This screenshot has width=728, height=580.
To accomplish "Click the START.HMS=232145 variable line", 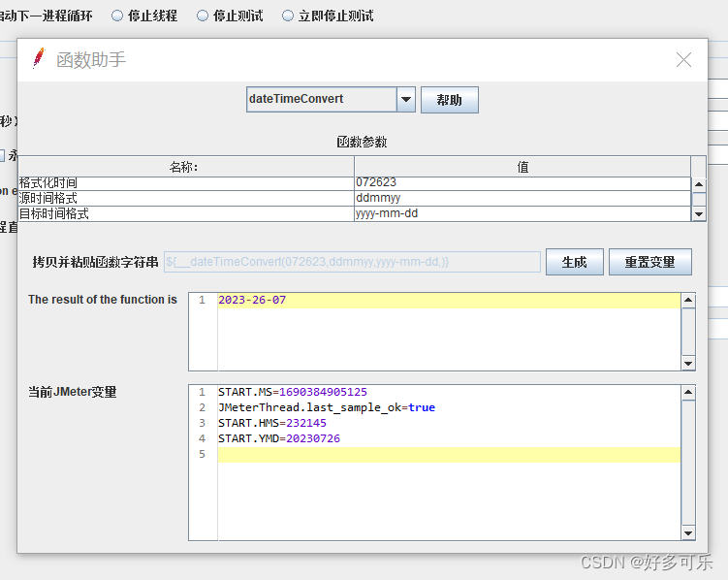I will 272,423.
